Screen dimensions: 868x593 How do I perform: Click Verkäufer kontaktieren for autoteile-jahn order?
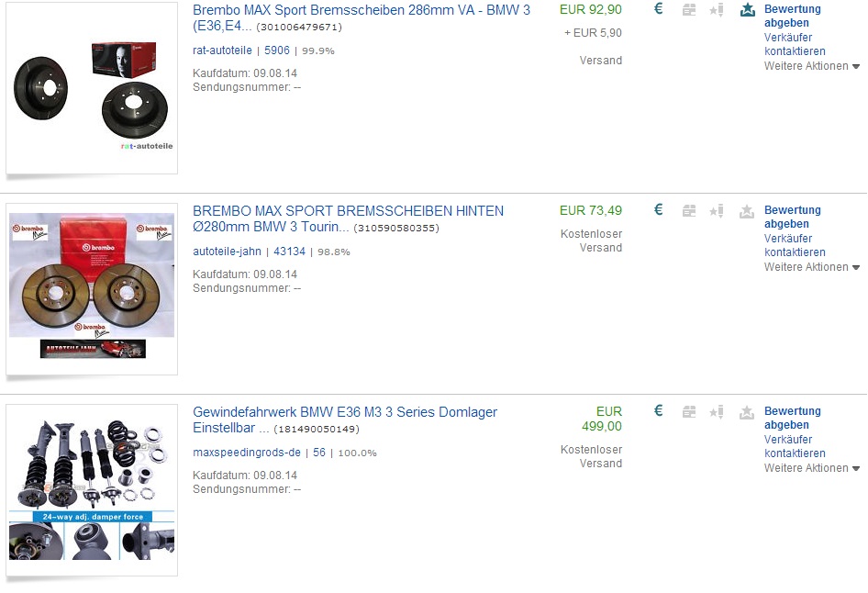tap(795, 245)
